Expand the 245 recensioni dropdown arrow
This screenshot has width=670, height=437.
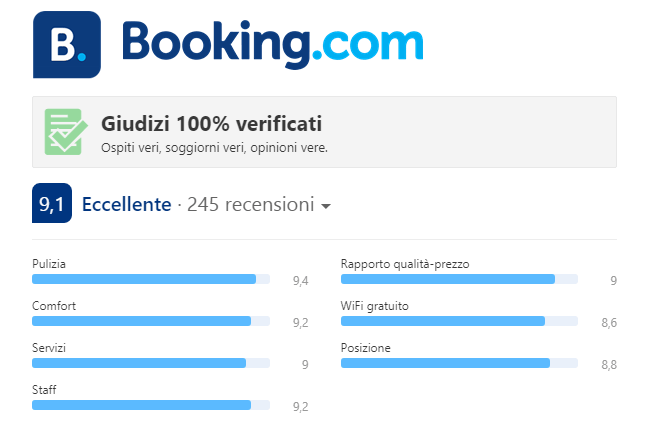pyautogui.click(x=326, y=206)
